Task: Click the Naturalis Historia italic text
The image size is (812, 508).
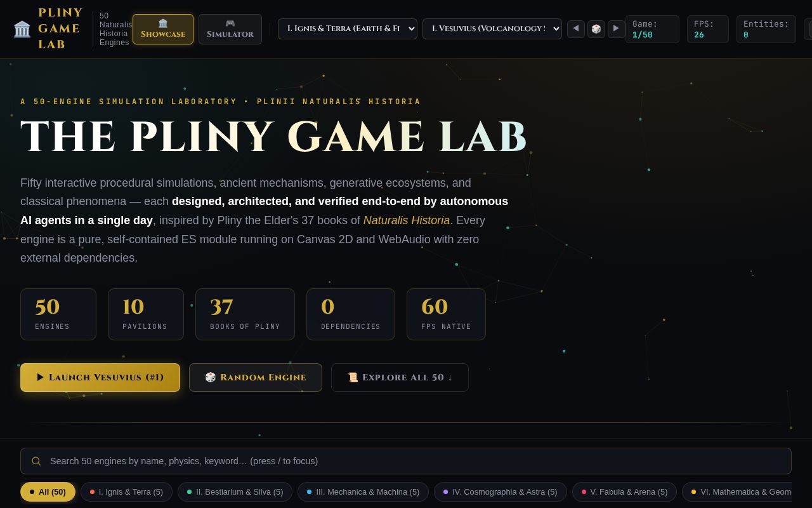Action: 407,220
